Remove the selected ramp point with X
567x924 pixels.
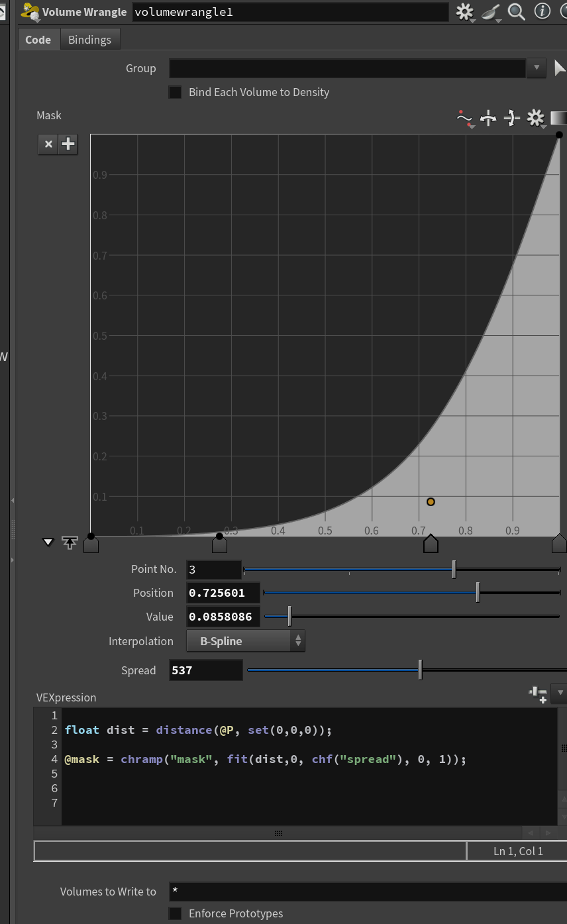(x=48, y=144)
